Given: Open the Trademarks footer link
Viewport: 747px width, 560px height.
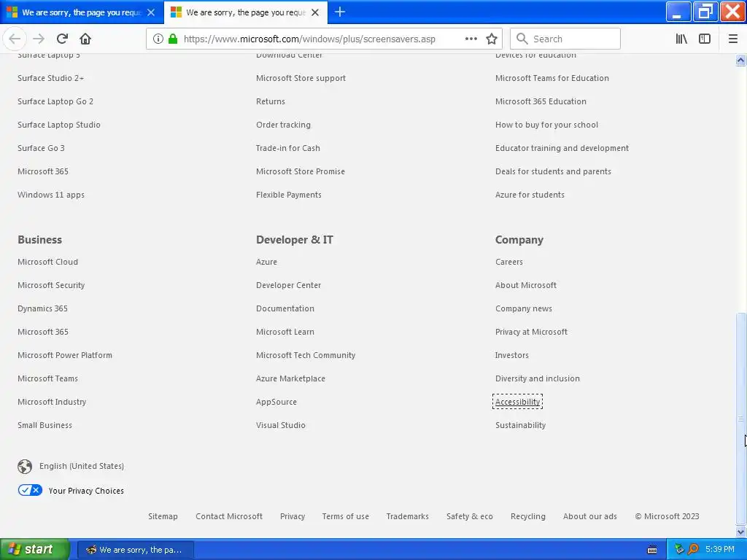Looking at the screenshot, I should [407, 516].
